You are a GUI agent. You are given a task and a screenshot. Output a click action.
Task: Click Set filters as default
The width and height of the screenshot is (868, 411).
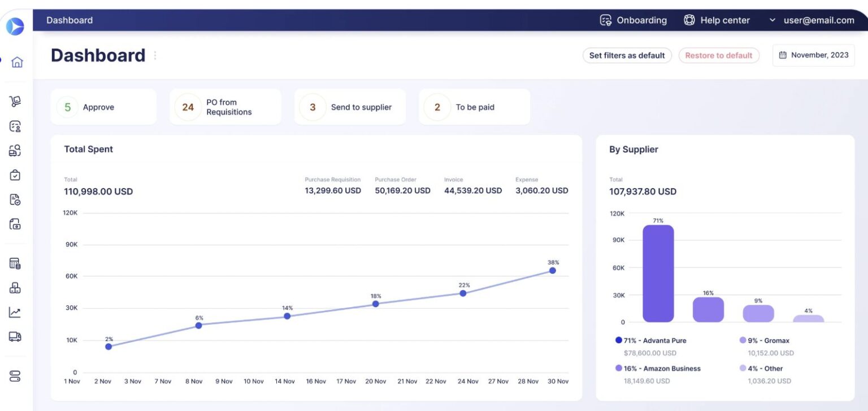627,55
